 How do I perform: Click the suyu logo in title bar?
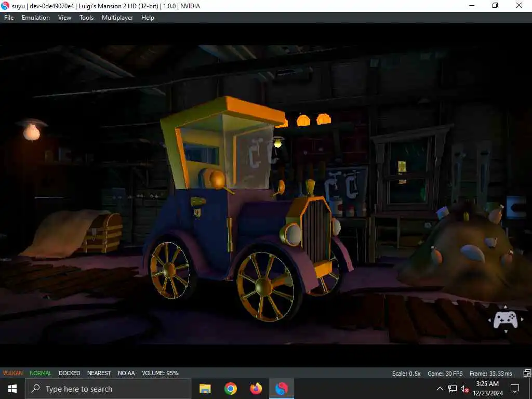5,6
